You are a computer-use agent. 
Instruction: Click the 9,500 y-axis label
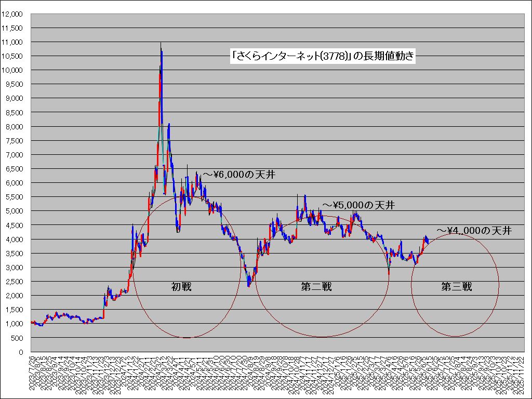[14, 85]
